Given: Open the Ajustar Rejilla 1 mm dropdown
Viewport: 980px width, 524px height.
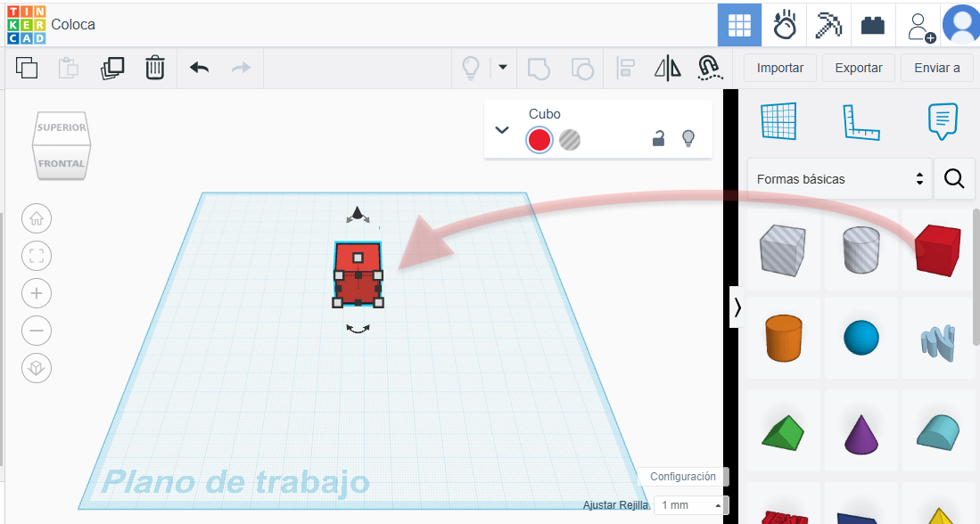Looking at the screenshot, I should tap(691, 505).
